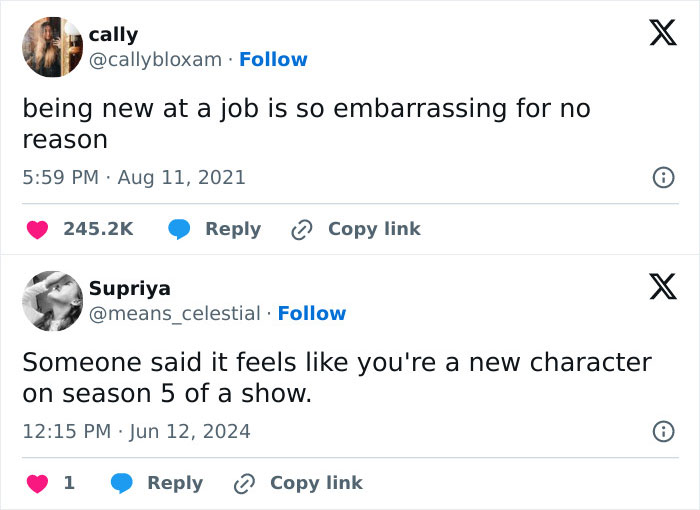
Task: Open the 5:59 PM Aug 11, 2021 timestamp
Action: click(133, 178)
